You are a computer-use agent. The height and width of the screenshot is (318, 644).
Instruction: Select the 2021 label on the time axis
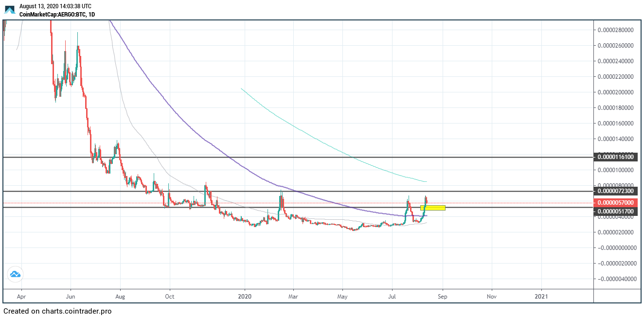(x=541, y=295)
